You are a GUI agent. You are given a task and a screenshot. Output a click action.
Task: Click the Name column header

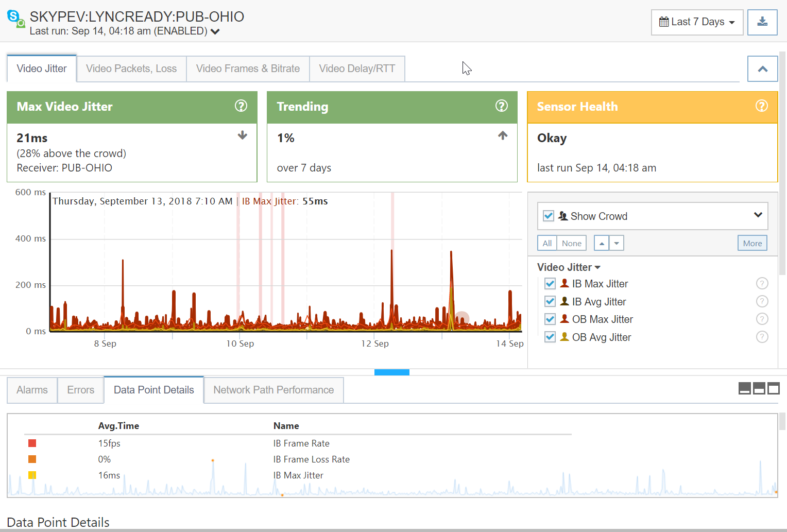[286, 426]
